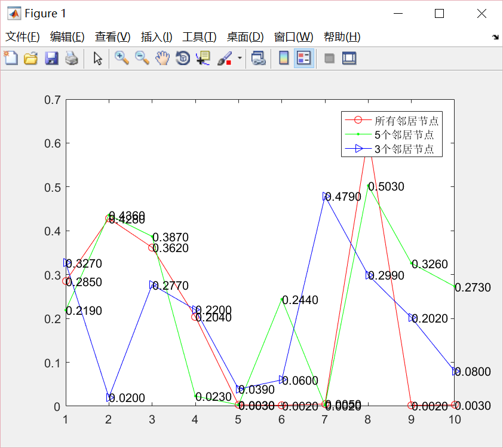The image size is (503, 448).
Task: Click the data label 0.2770
Action: pos(170,286)
